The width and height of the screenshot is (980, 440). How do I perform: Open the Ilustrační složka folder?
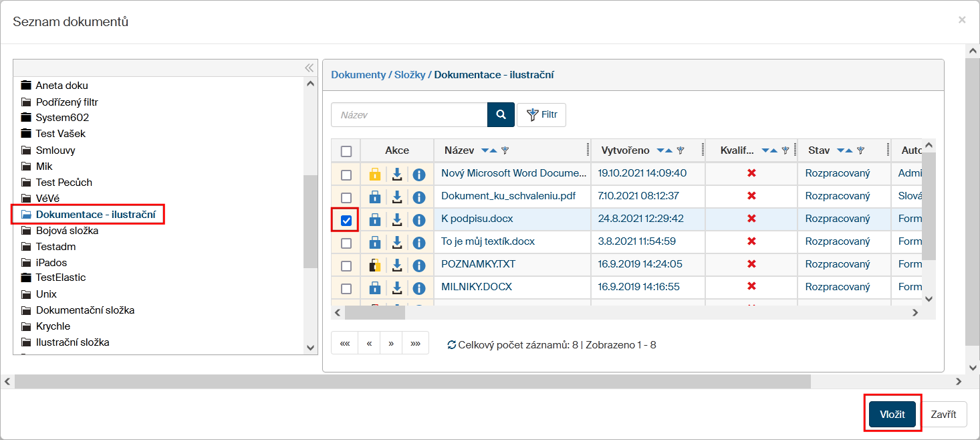click(72, 342)
